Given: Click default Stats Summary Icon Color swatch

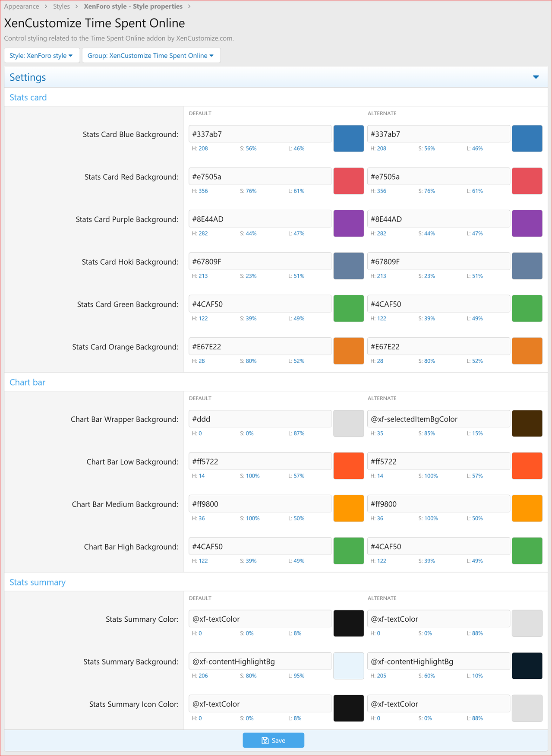Looking at the screenshot, I should [348, 708].
